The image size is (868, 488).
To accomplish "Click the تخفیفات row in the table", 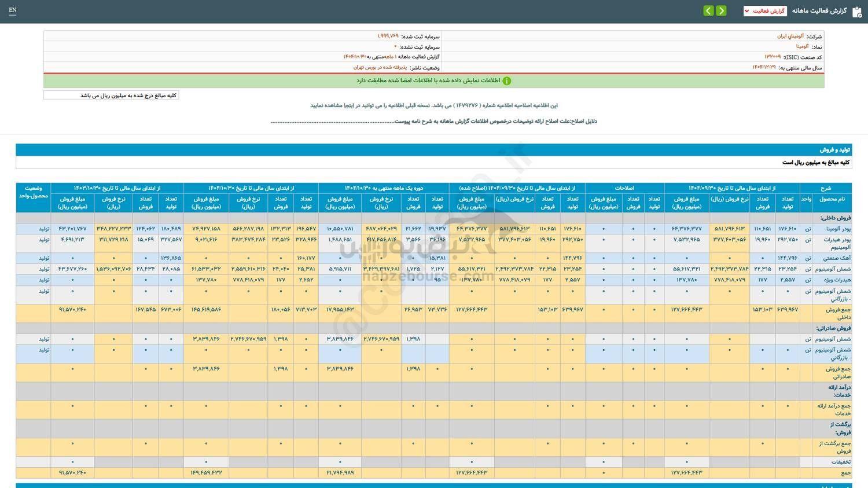I will 832,461.
